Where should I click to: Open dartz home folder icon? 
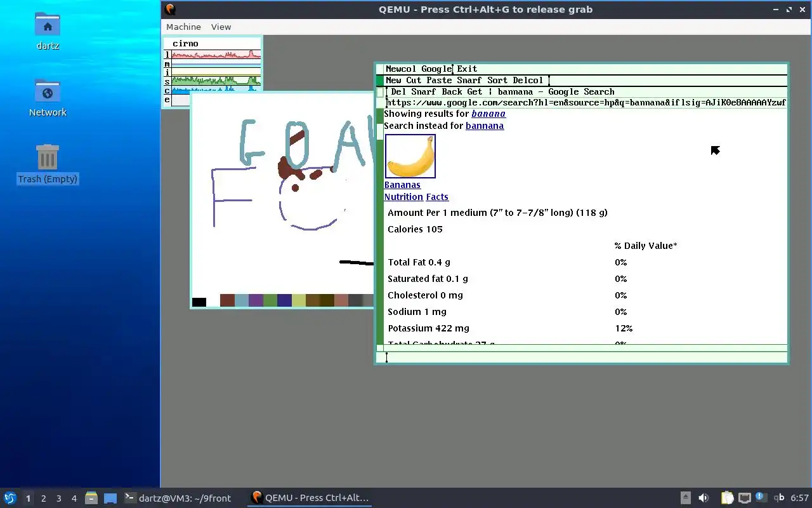pyautogui.click(x=48, y=24)
